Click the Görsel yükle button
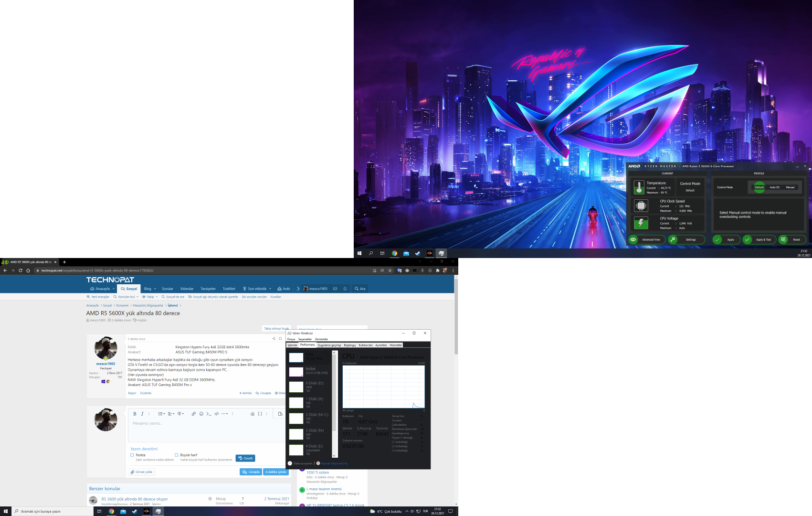 (x=142, y=472)
